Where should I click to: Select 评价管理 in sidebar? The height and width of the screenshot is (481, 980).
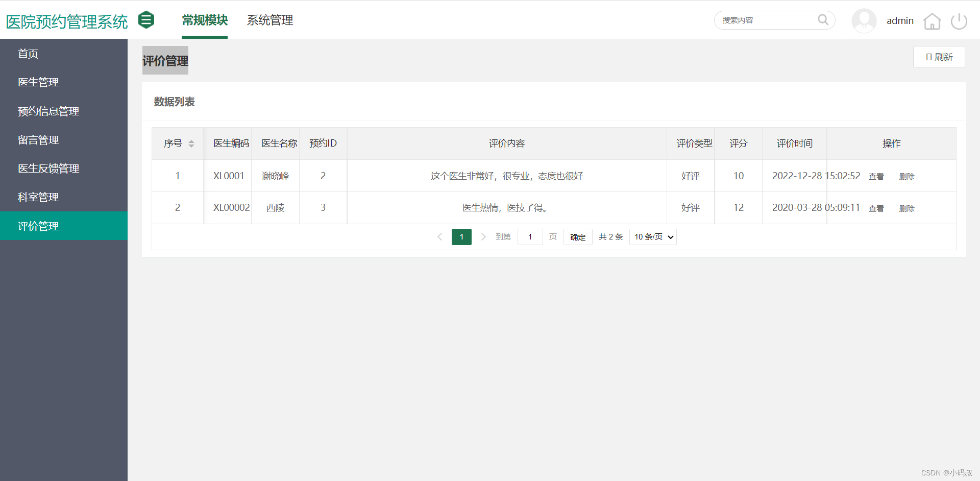64,226
